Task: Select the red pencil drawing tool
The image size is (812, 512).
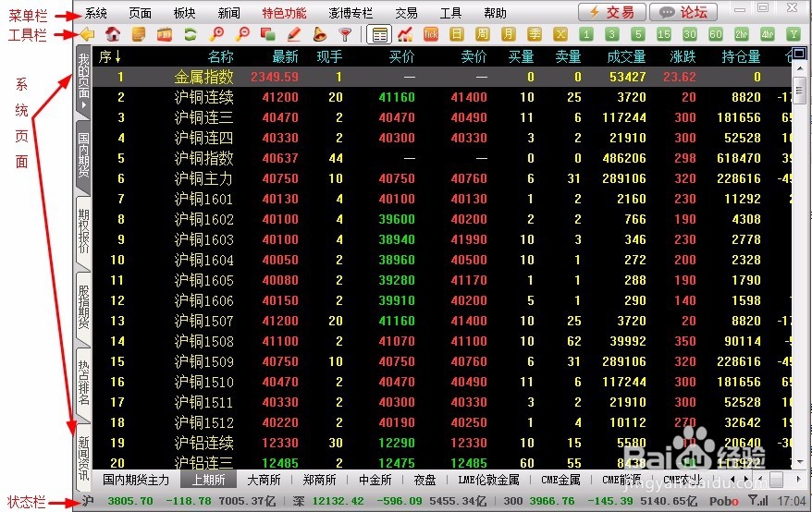Action: point(293,35)
